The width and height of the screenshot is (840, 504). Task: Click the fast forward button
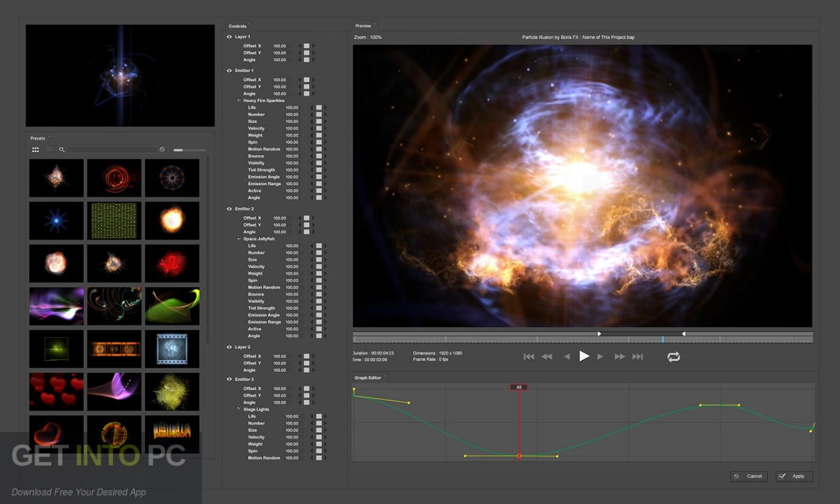[x=619, y=357]
